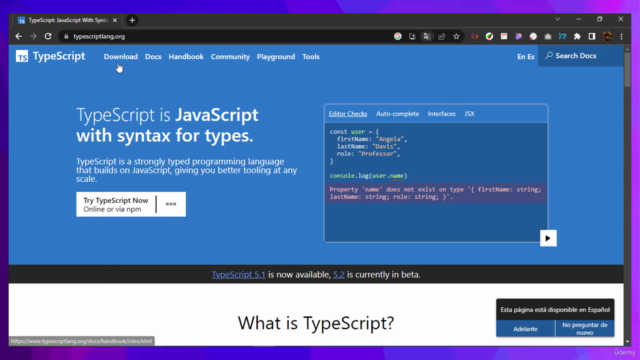Open the Docs nav item
The image size is (640, 360).
pyautogui.click(x=153, y=57)
